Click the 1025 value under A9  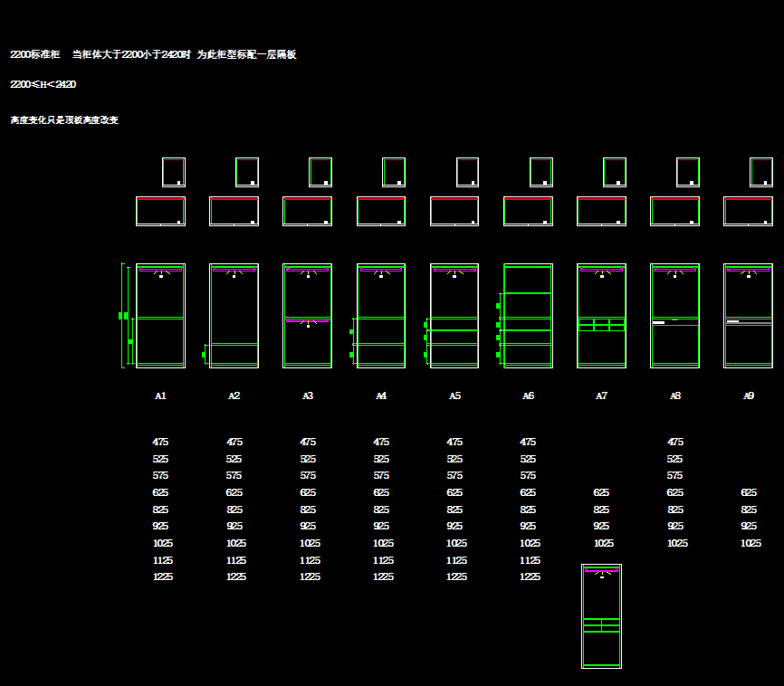[x=751, y=544]
